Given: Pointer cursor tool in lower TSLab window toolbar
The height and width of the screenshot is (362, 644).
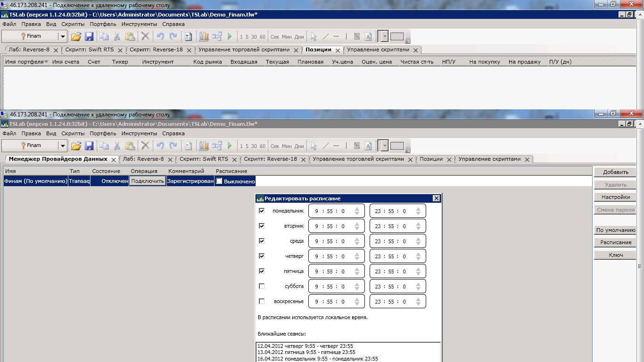Looking at the screenshot, I should click(314, 146).
